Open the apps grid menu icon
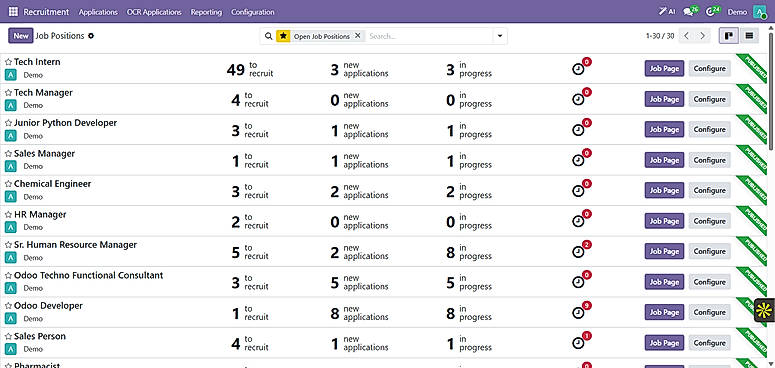This screenshot has width=775, height=368. pyautogui.click(x=13, y=12)
